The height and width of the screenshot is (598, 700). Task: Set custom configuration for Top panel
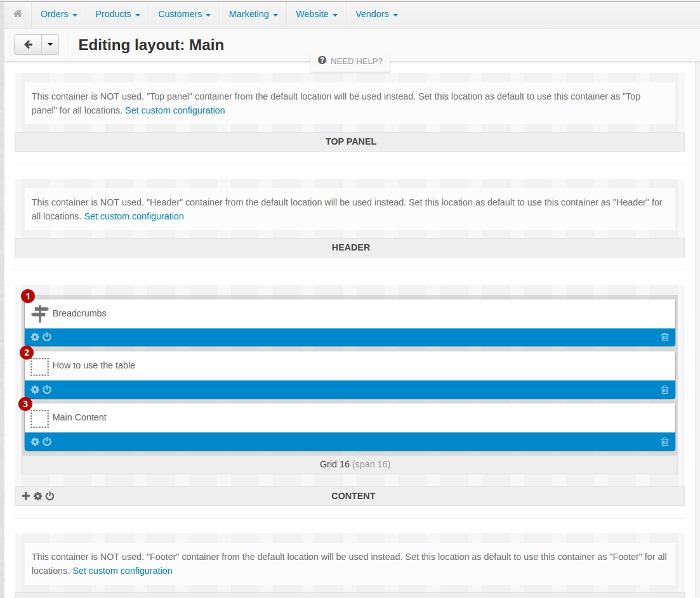[x=175, y=110]
